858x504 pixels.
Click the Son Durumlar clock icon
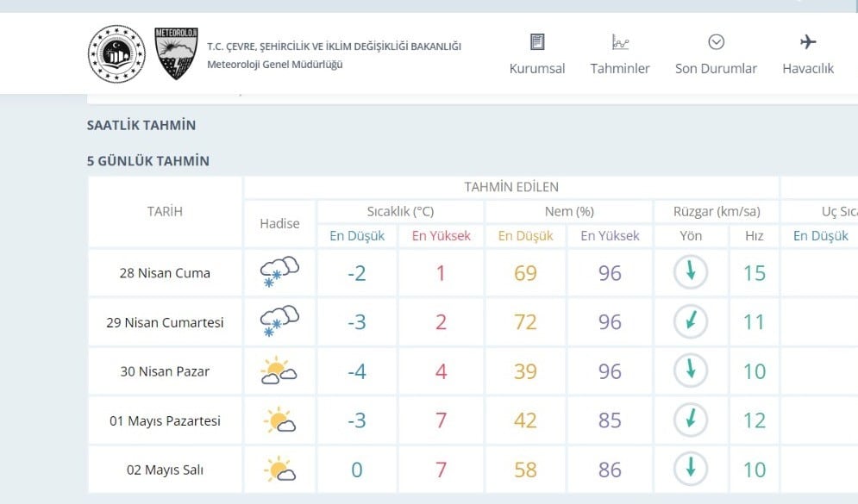pyautogui.click(x=717, y=42)
